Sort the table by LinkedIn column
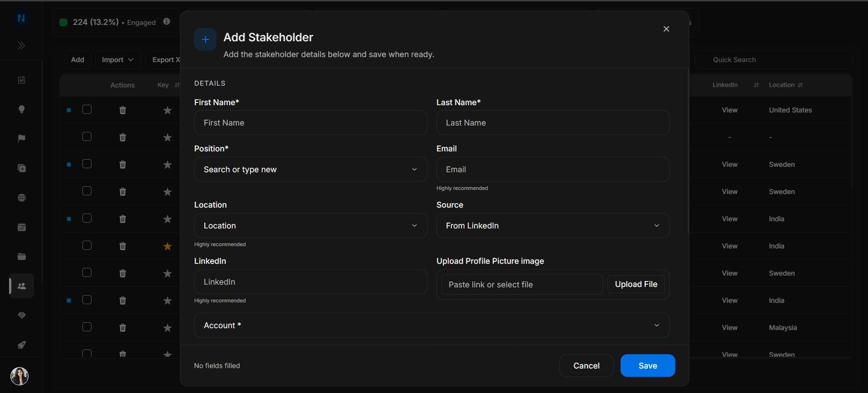 (756, 85)
